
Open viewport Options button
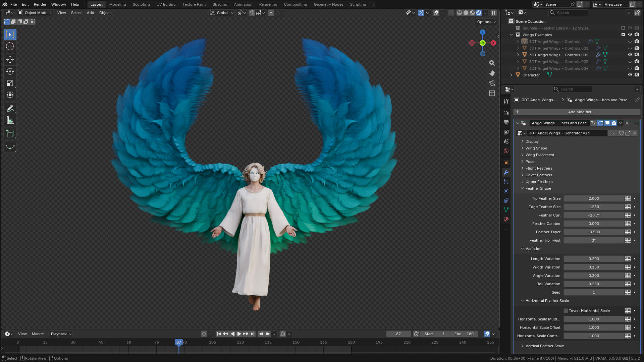click(x=486, y=22)
